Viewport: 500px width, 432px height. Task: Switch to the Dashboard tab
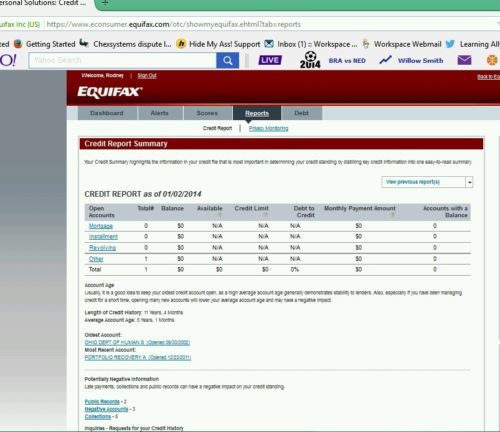point(107,113)
